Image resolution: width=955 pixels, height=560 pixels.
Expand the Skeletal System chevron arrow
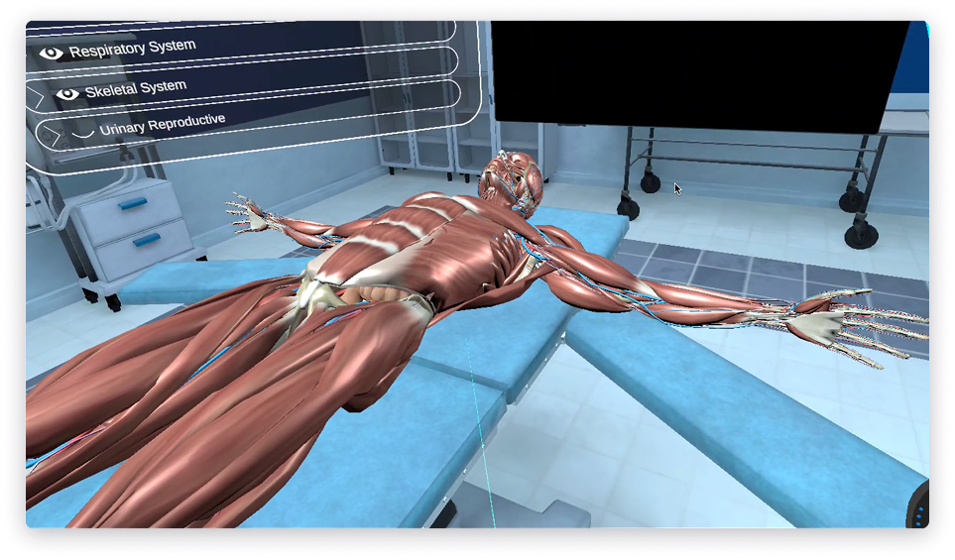pyautogui.click(x=37, y=98)
